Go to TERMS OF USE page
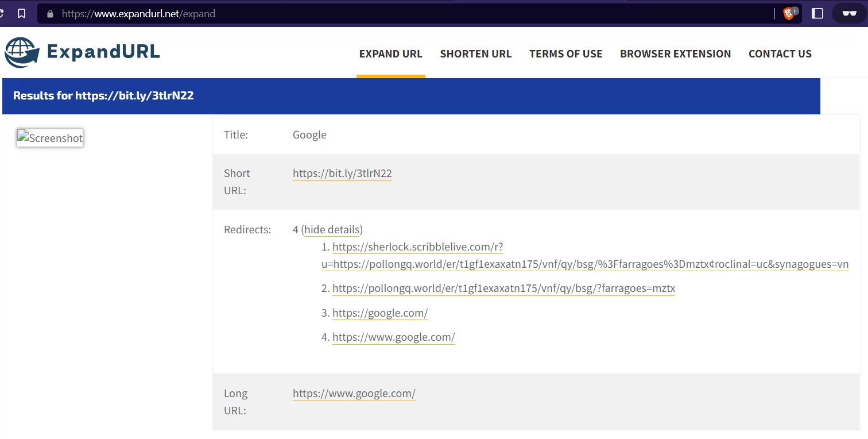This screenshot has height=439, width=868. [565, 54]
